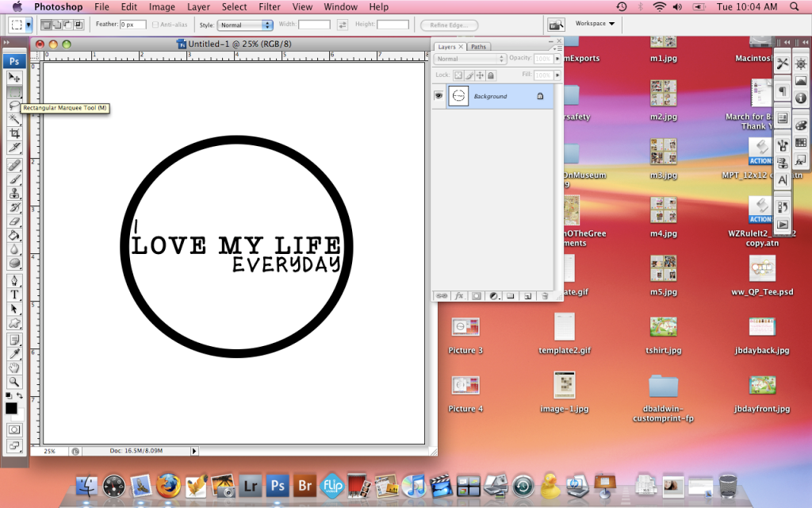Open the Style dropdown set to Normal

click(245, 25)
